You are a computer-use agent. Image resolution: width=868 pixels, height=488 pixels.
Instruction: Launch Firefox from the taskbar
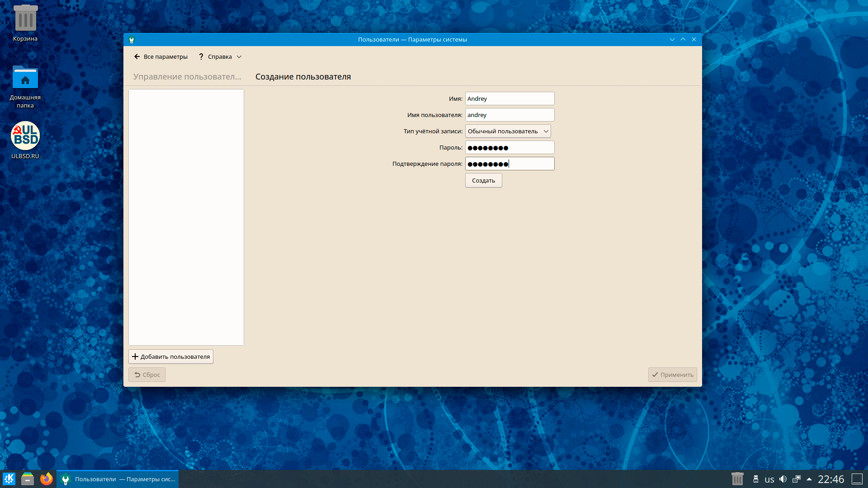47,479
